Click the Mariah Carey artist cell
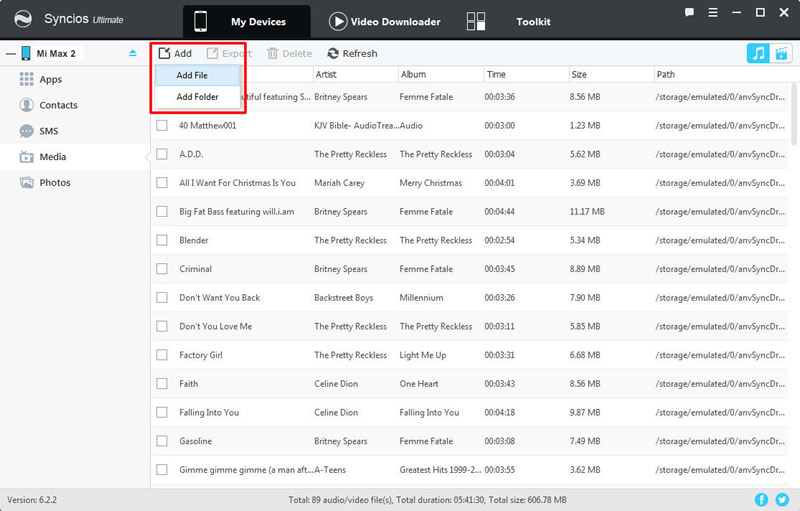Screen dimensions: 800x511 pos(339,183)
